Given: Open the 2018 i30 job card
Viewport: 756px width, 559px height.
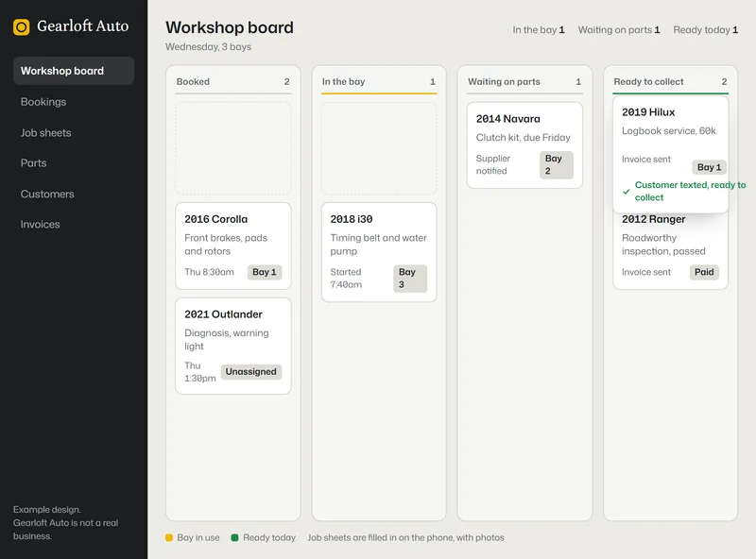Looking at the screenshot, I should pos(379,252).
